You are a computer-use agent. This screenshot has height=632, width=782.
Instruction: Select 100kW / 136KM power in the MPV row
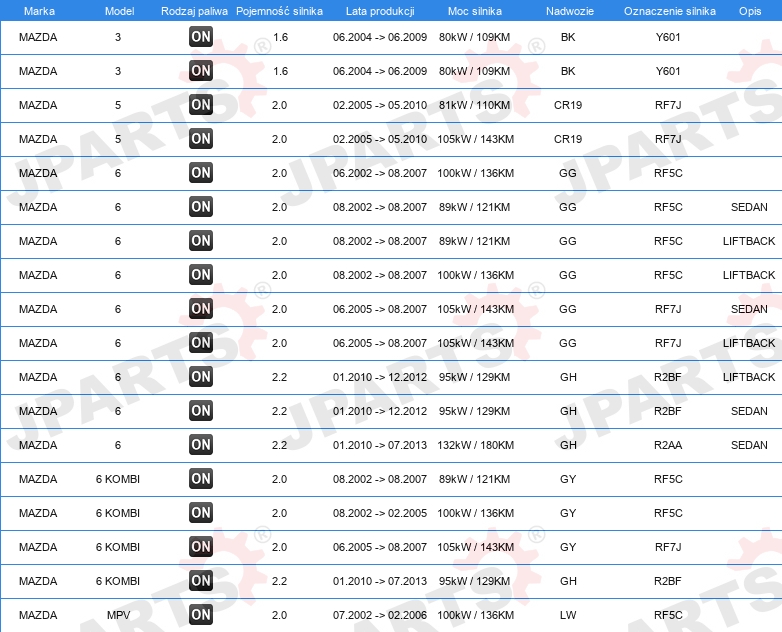point(475,615)
